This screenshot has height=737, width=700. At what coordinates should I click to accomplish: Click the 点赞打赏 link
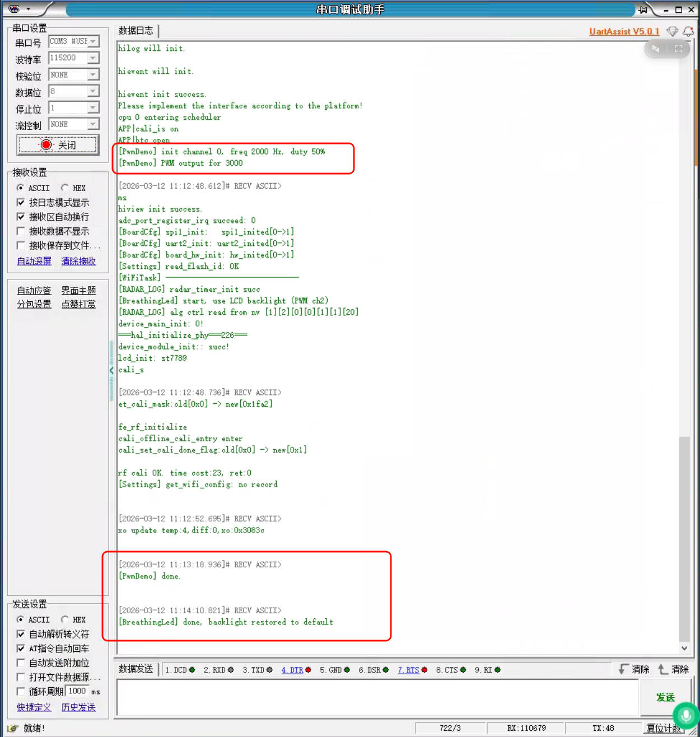(78, 304)
